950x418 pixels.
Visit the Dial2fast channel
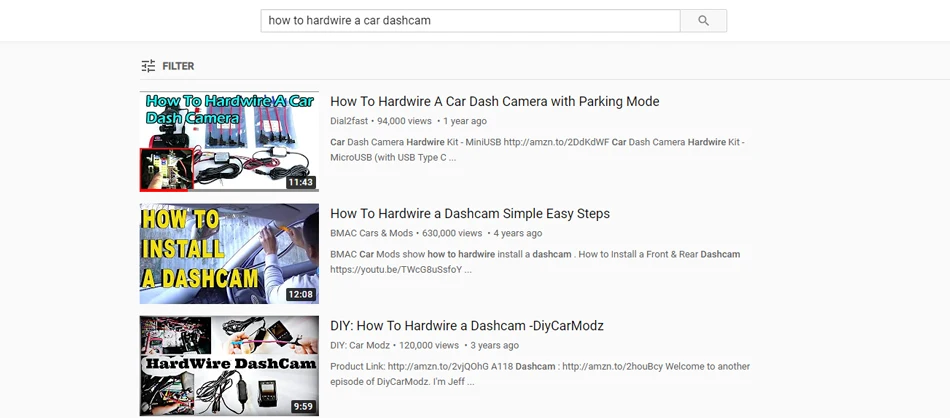click(349, 121)
